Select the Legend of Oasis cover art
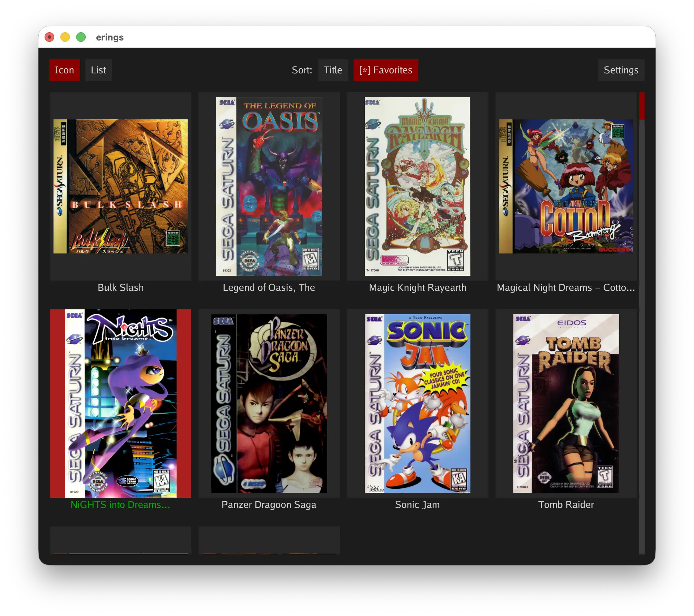Image resolution: width=694 pixels, height=616 pixels. point(269,186)
